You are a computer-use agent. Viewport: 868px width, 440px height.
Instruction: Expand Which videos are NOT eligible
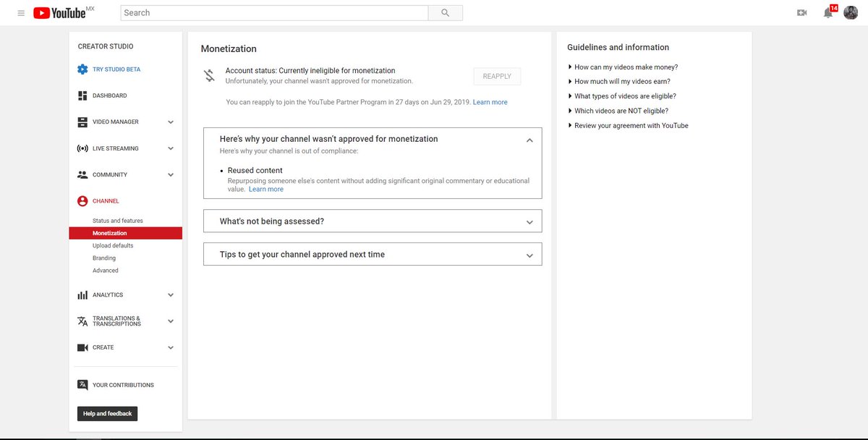618,111
